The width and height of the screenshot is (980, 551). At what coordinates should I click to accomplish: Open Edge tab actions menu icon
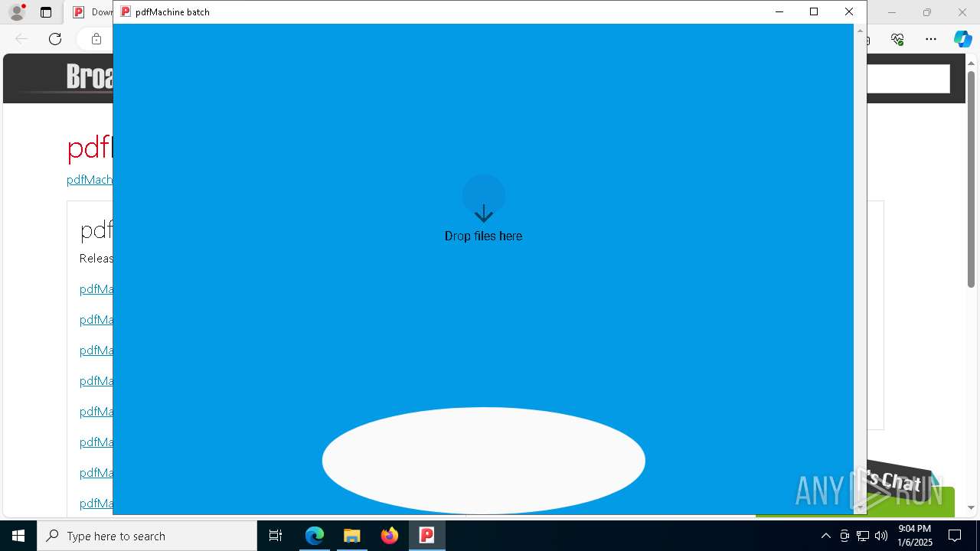pos(46,12)
